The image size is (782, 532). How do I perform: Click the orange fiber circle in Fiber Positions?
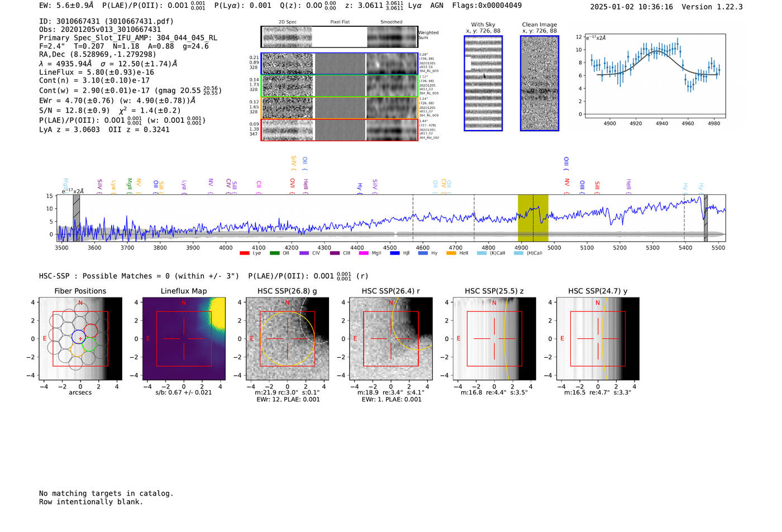point(78,351)
